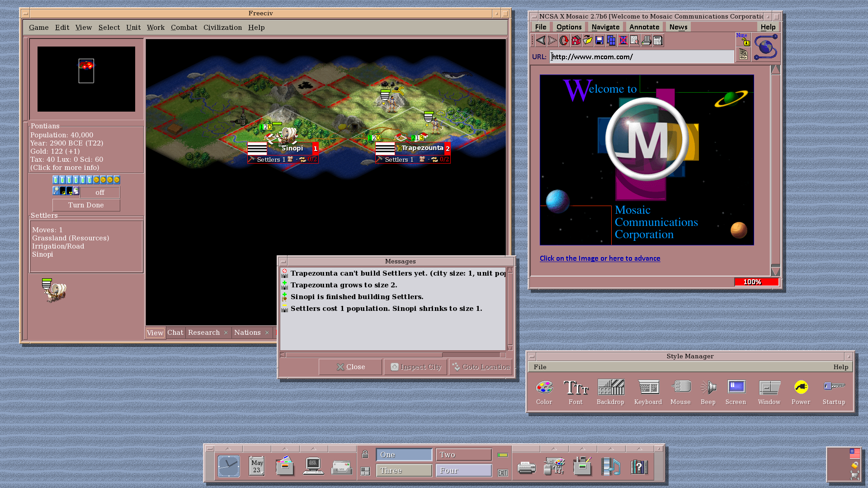Screen dimensions: 868x488
Task: Close Mosaic window red-X icon
Action: [x=623, y=41]
